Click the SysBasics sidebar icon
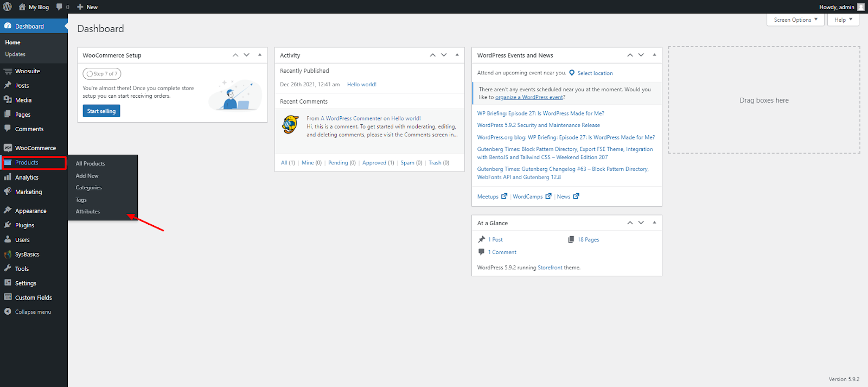 tap(8, 254)
